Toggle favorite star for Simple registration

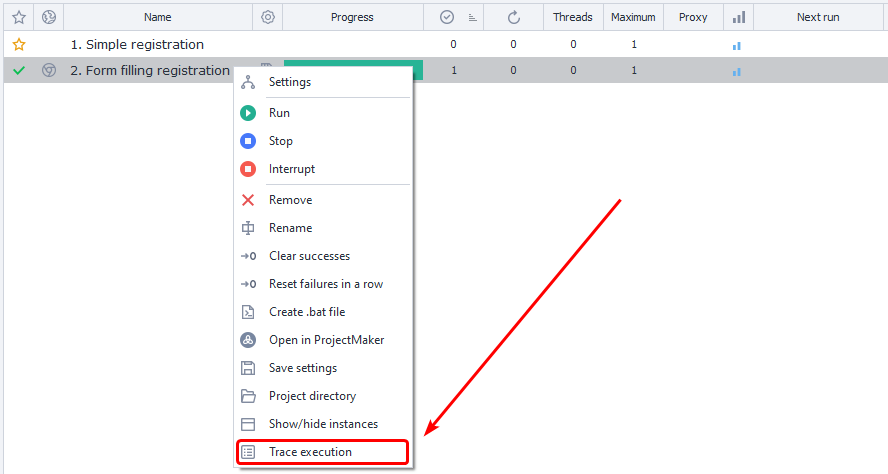tap(18, 45)
